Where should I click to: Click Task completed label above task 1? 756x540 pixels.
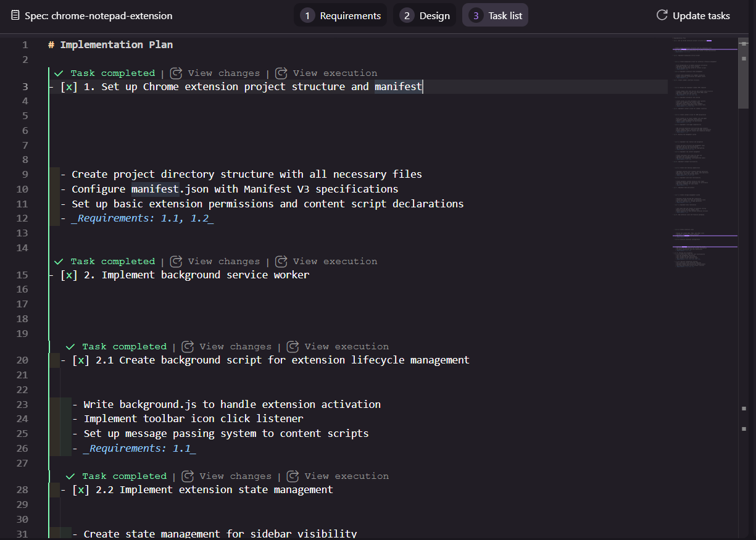[x=113, y=73]
